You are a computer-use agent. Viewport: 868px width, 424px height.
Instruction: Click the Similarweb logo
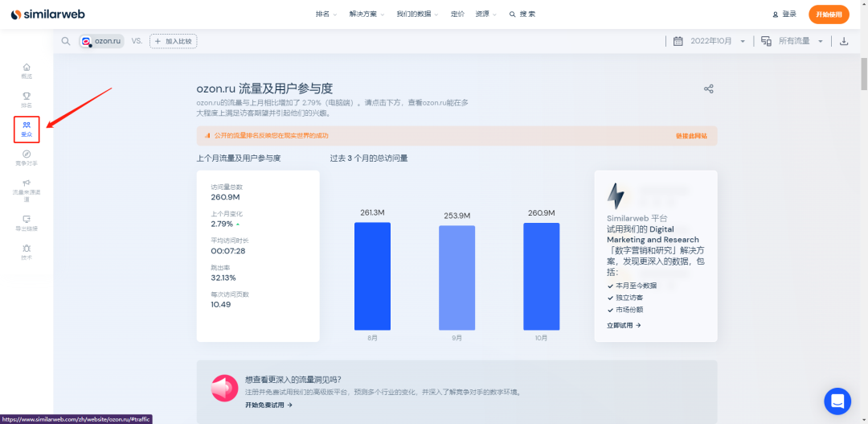point(47,14)
